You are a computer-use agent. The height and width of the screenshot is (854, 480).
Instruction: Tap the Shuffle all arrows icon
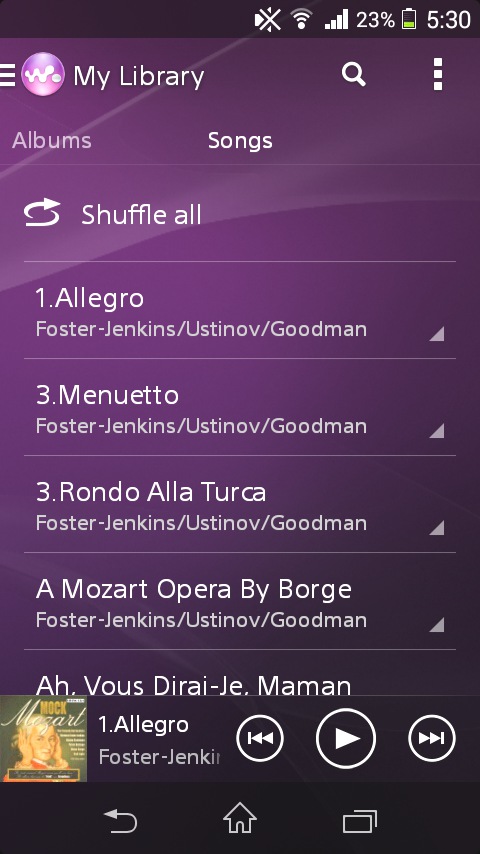click(42, 212)
